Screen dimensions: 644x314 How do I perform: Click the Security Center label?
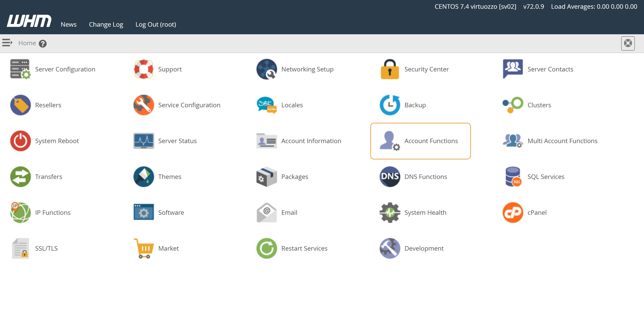(426, 69)
